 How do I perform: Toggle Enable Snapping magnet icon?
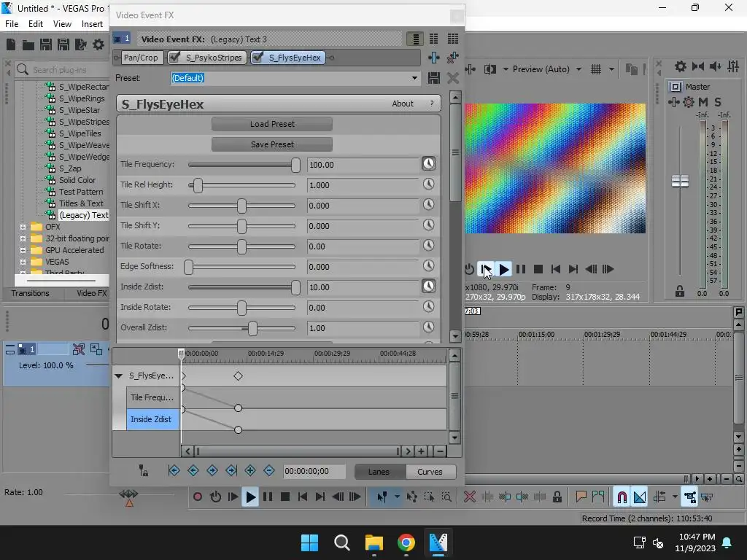click(x=622, y=497)
